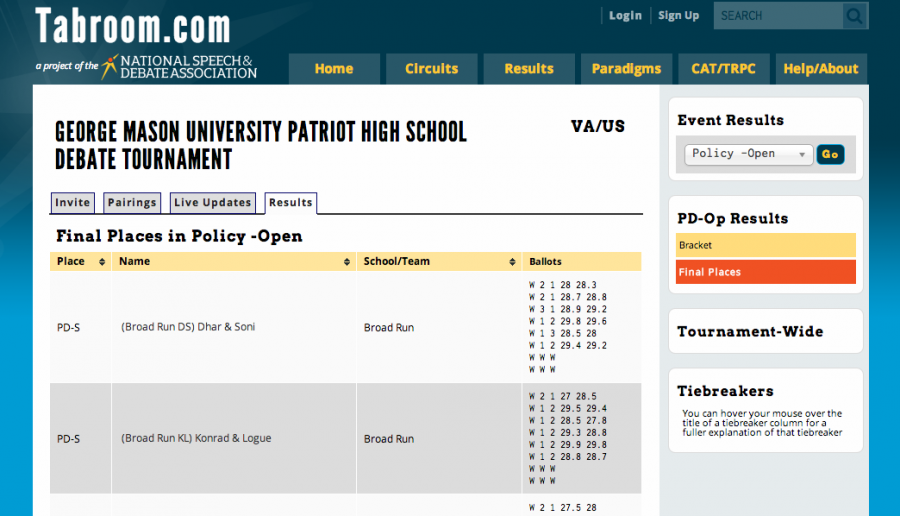The image size is (900, 516).
Task: Click in the SEARCH input field
Action: click(x=778, y=15)
